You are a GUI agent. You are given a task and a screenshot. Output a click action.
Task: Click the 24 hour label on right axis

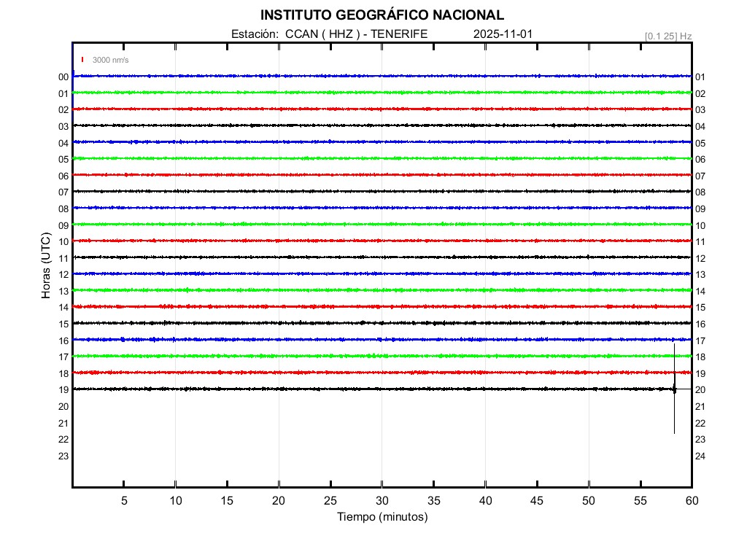click(x=700, y=456)
